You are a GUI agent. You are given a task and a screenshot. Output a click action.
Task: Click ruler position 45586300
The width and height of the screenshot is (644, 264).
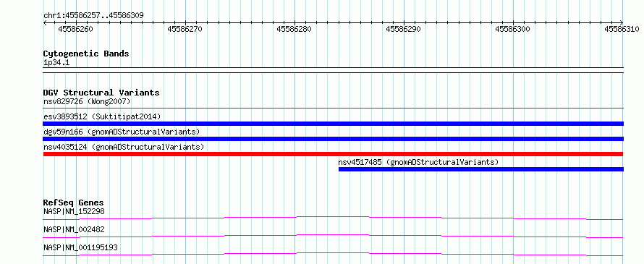pos(512,29)
